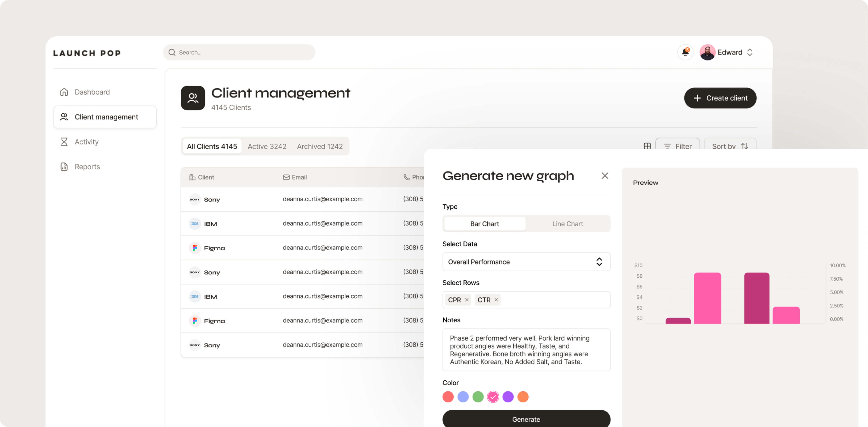Remove the CTR tag from rows
868x427 pixels.
pyautogui.click(x=496, y=300)
